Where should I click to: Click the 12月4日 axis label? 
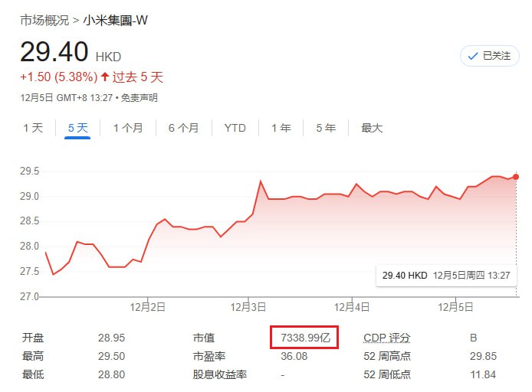[x=352, y=307]
